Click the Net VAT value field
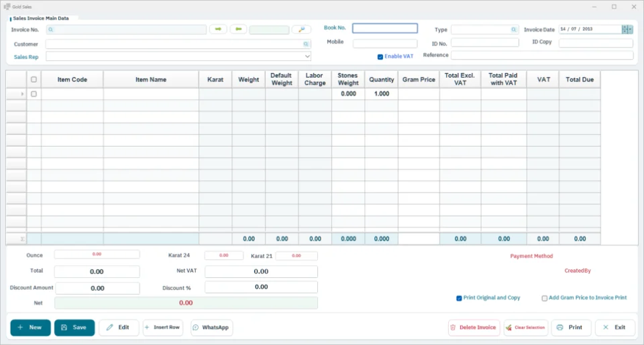The image size is (644, 345). (x=261, y=271)
